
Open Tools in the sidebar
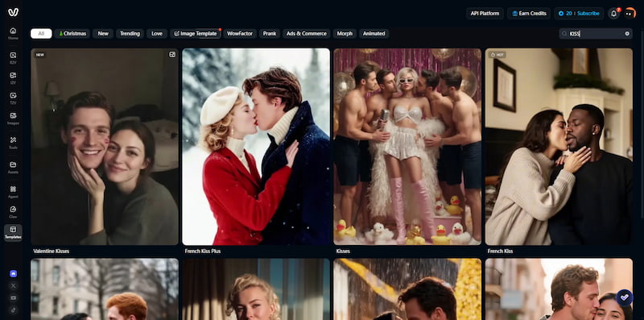coord(13,143)
